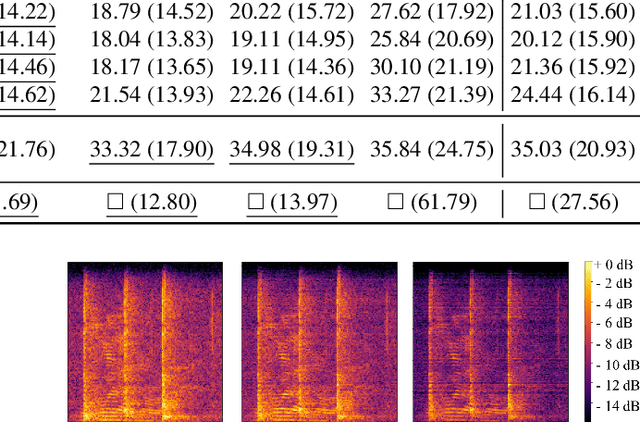Select table cell 22.26 (14.61)
This screenshot has width=640, height=422.
tap(291, 94)
